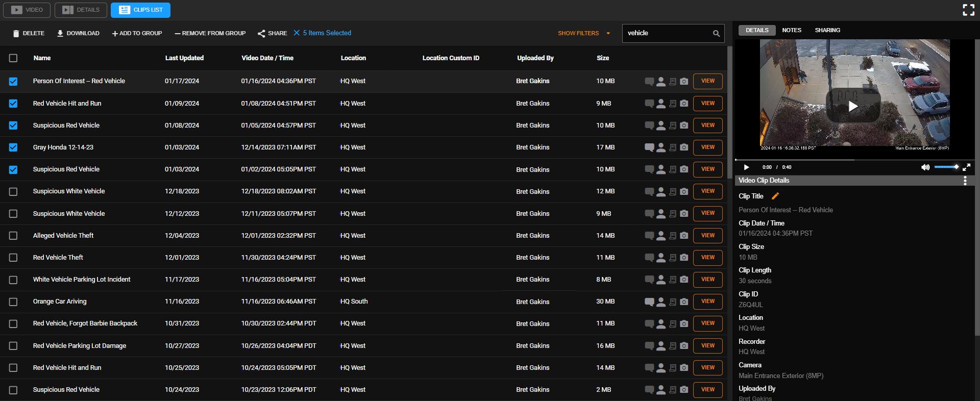This screenshot has width=980, height=401.
Task: Click the search magnifier icon in the vehicle search box
Action: [716, 33]
